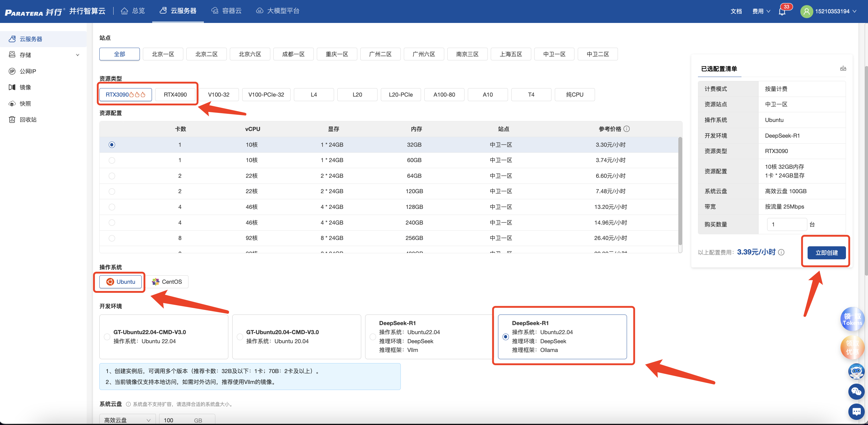Select the 成都一区 site
This screenshot has width=868, height=425.
[x=293, y=54]
